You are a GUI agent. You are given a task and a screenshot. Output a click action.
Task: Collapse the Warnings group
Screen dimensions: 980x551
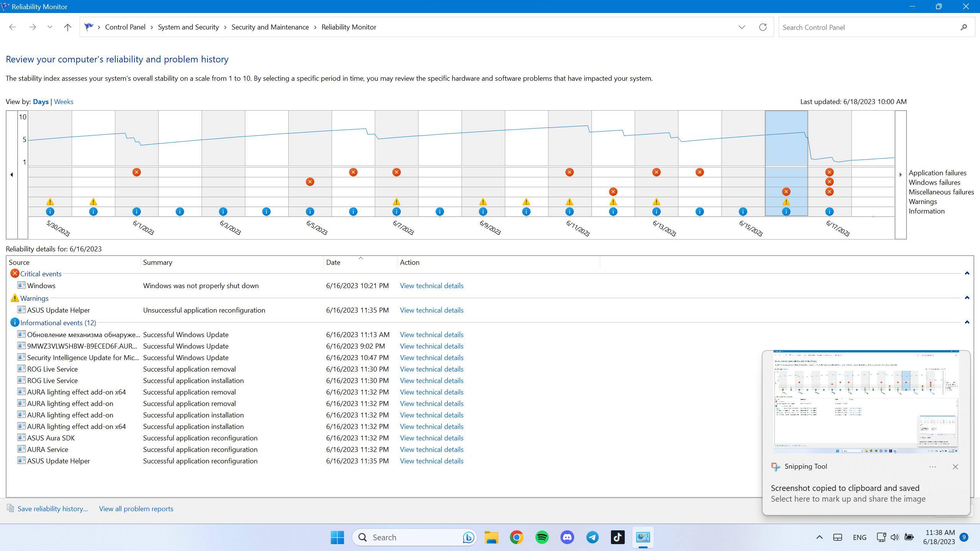point(967,298)
